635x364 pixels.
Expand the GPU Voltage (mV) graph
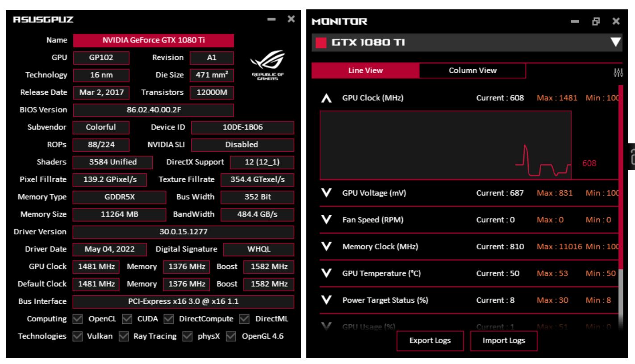(x=327, y=193)
